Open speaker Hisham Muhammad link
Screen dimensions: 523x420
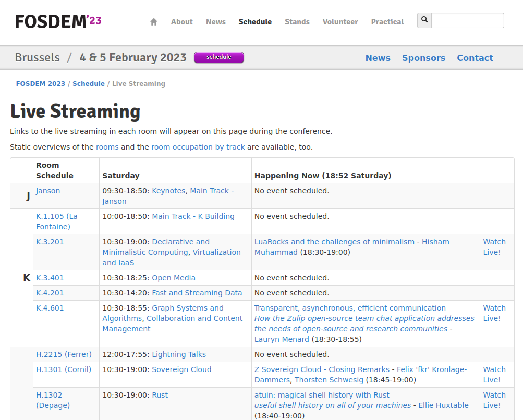[352, 247]
